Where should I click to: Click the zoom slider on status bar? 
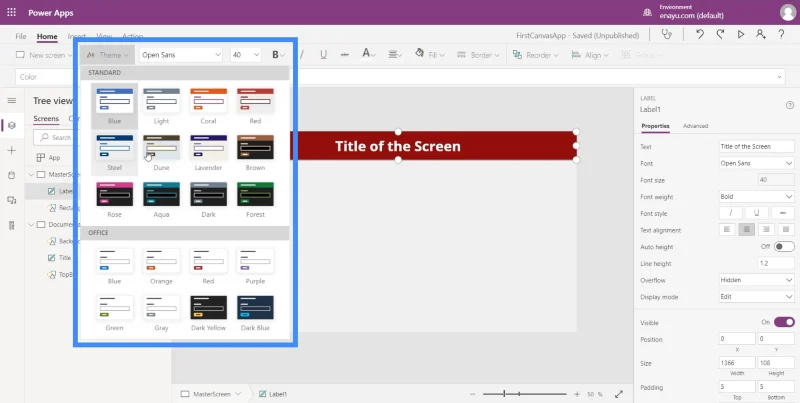click(524, 394)
